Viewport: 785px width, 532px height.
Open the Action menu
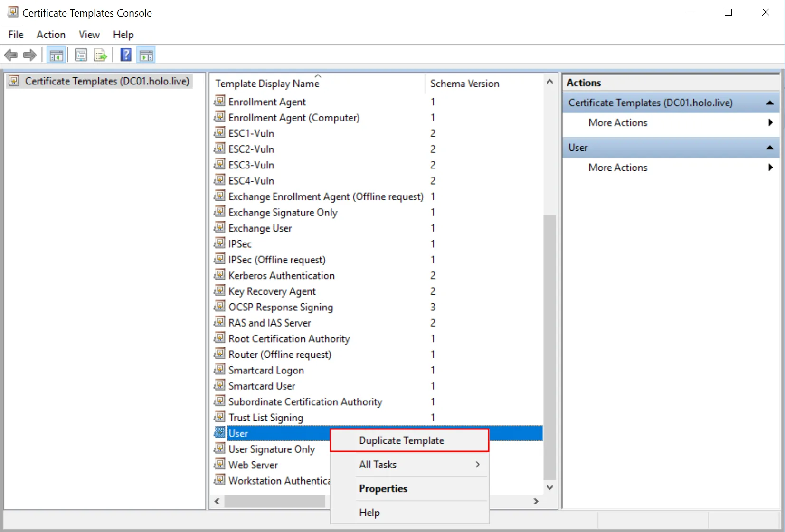pyautogui.click(x=51, y=35)
